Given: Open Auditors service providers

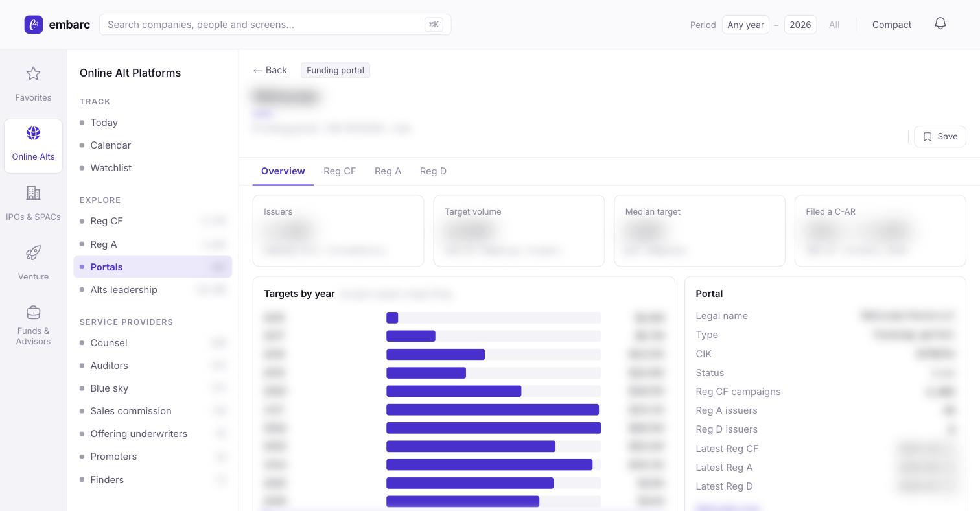Looking at the screenshot, I should coord(152,366).
